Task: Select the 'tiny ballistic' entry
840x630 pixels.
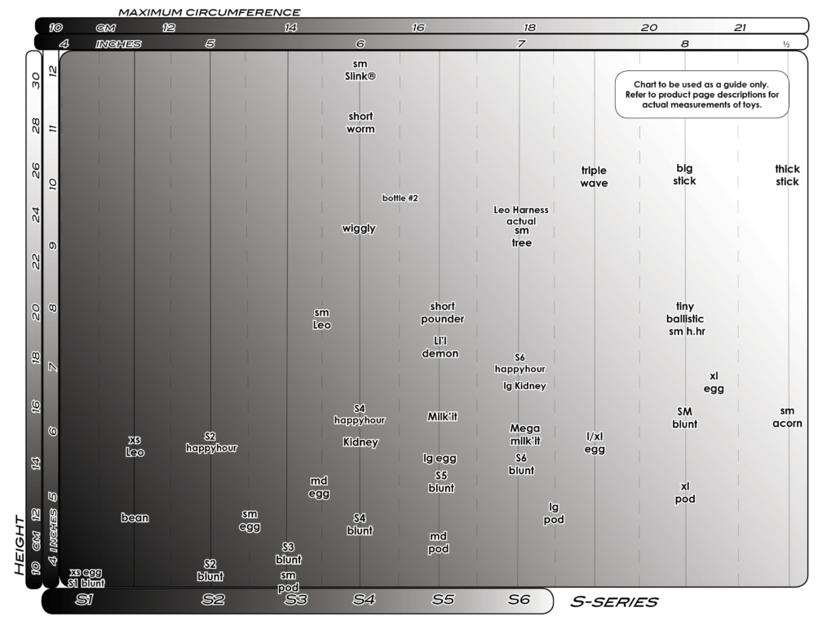Action: pos(684,313)
